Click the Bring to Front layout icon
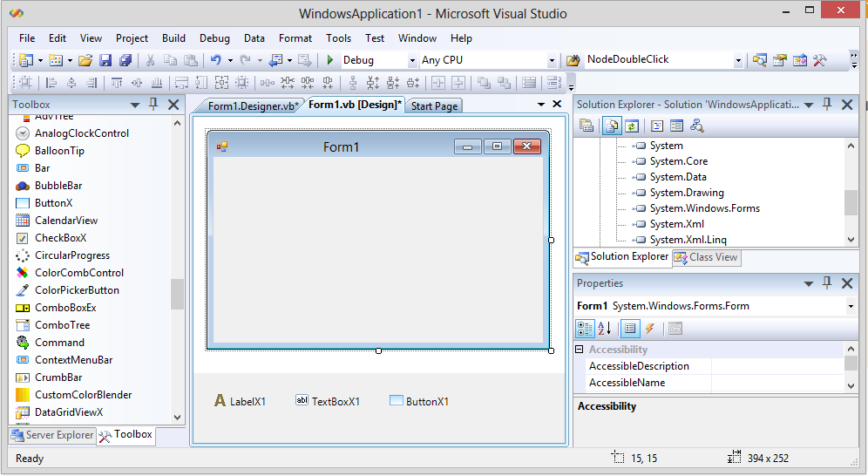This screenshot has width=868, height=476. click(x=484, y=83)
